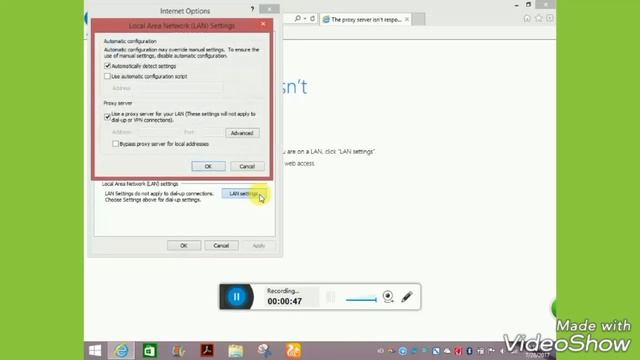The image size is (640, 360).
Task: Open the Windows Store from taskbar
Action: 149,351
